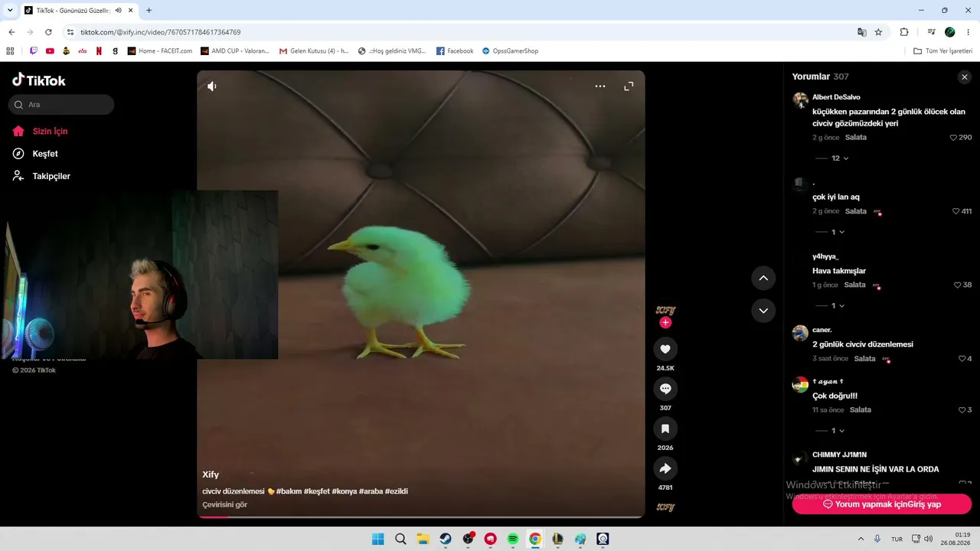This screenshot has width=980, height=551.
Task: Mute the TikTok video sound
Action: click(212, 86)
